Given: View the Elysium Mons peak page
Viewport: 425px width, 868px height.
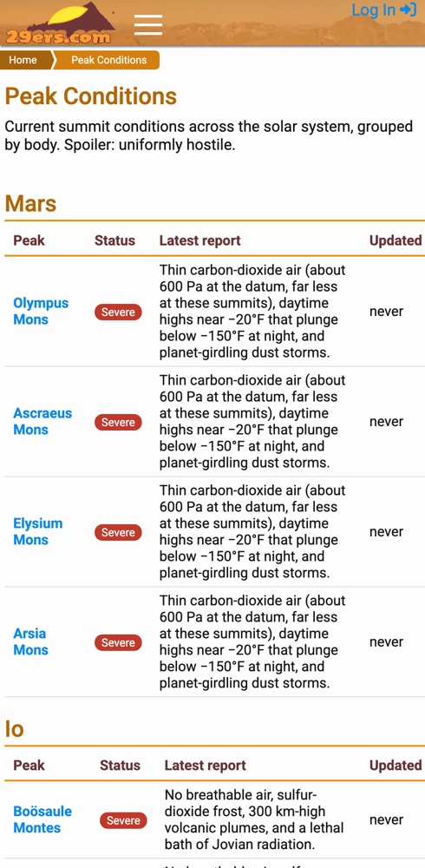Looking at the screenshot, I should pyautogui.click(x=38, y=531).
